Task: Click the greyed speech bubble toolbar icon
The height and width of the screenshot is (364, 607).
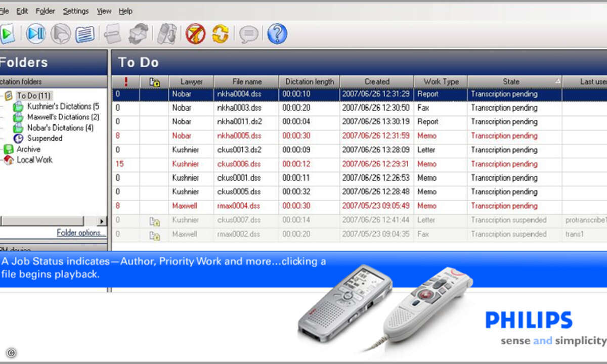Action: pos(248,34)
